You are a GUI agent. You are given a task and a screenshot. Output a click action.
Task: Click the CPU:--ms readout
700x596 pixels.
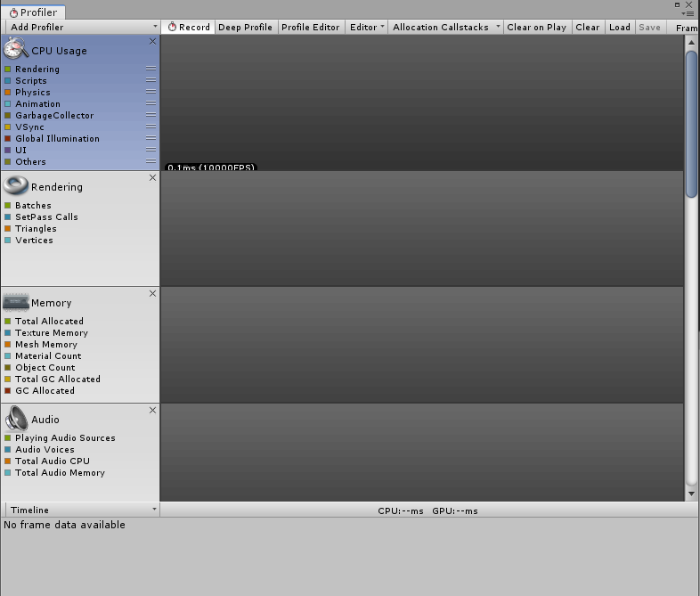[401, 510]
